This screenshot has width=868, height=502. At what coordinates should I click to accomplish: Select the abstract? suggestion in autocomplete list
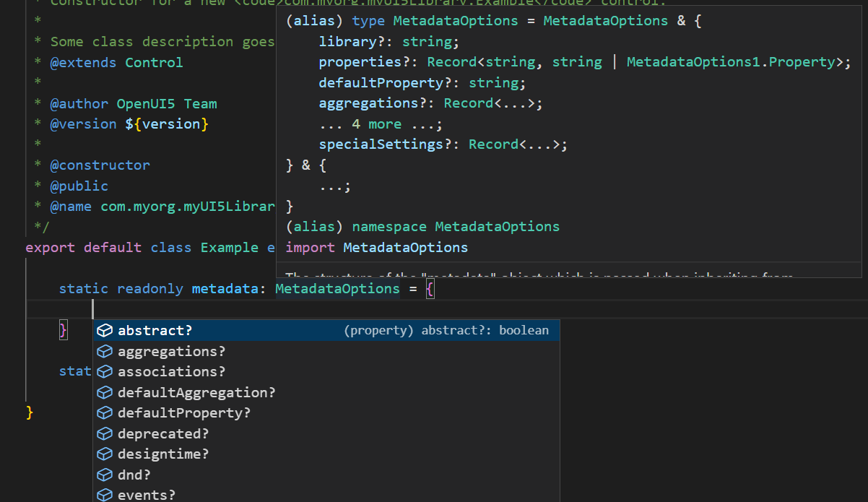326,330
